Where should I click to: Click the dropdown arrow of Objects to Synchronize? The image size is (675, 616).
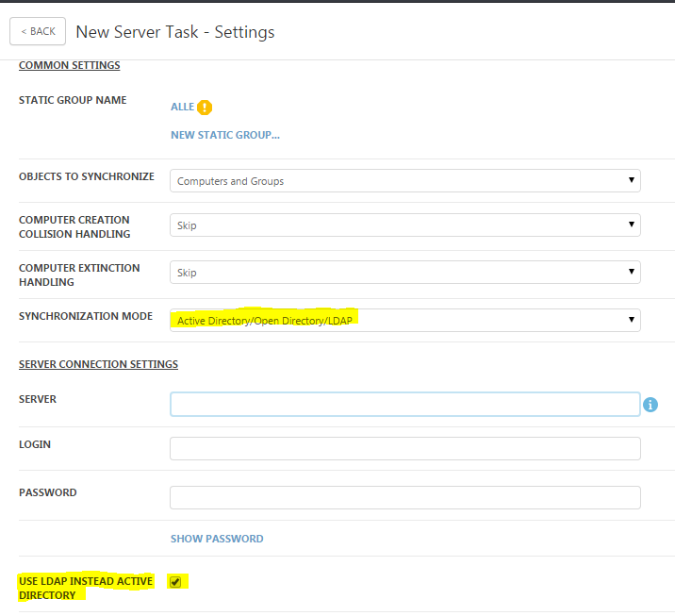[x=631, y=180]
